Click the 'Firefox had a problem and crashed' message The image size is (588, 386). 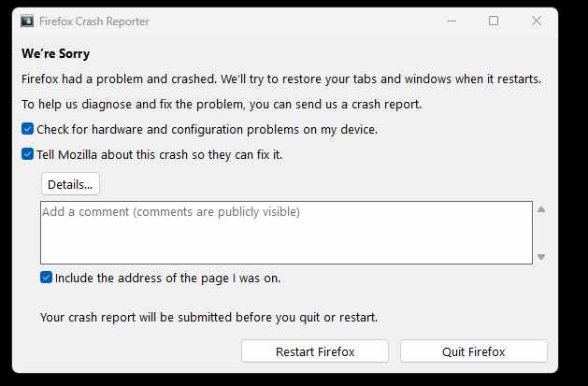pos(280,79)
